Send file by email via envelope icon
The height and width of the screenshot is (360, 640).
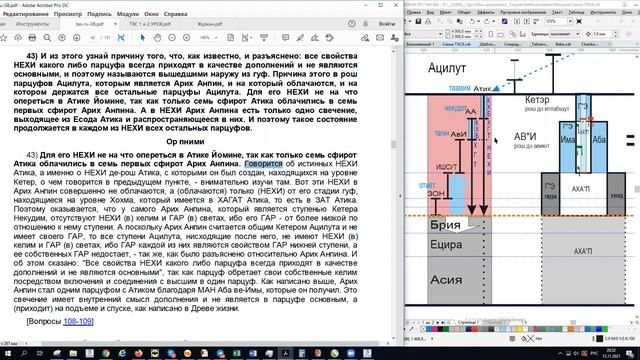tap(380, 38)
